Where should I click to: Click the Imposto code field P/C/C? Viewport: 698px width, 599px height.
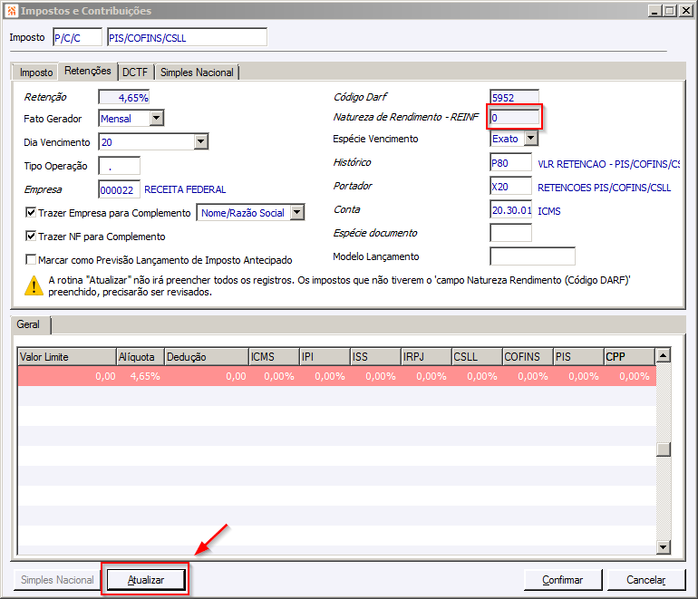tap(77, 37)
